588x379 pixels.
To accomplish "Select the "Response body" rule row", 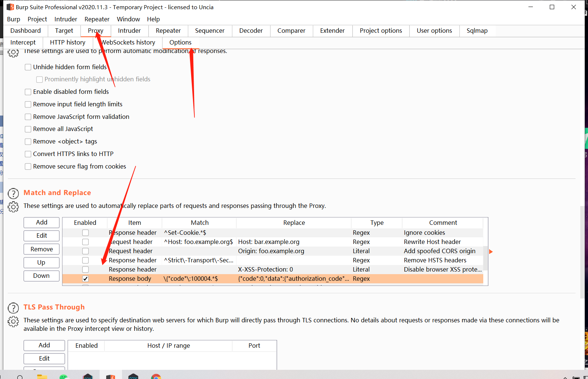I will (x=273, y=279).
